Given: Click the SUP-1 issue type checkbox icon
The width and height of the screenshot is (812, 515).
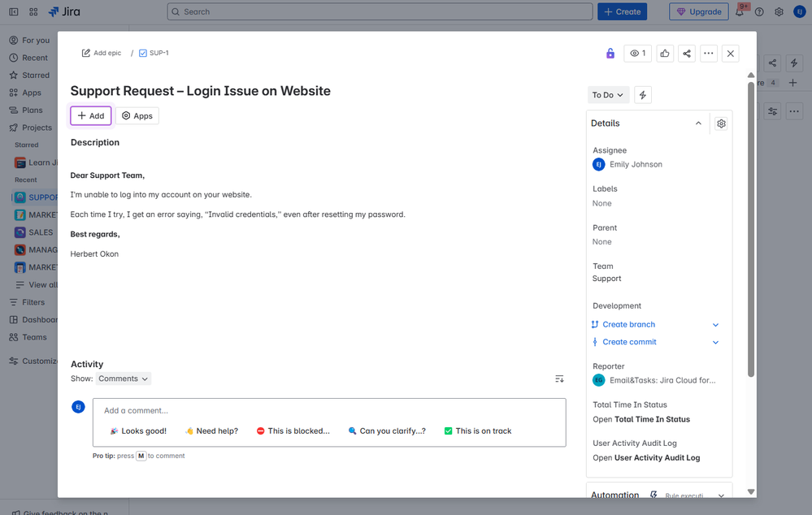Looking at the screenshot, I should (143, 53).
